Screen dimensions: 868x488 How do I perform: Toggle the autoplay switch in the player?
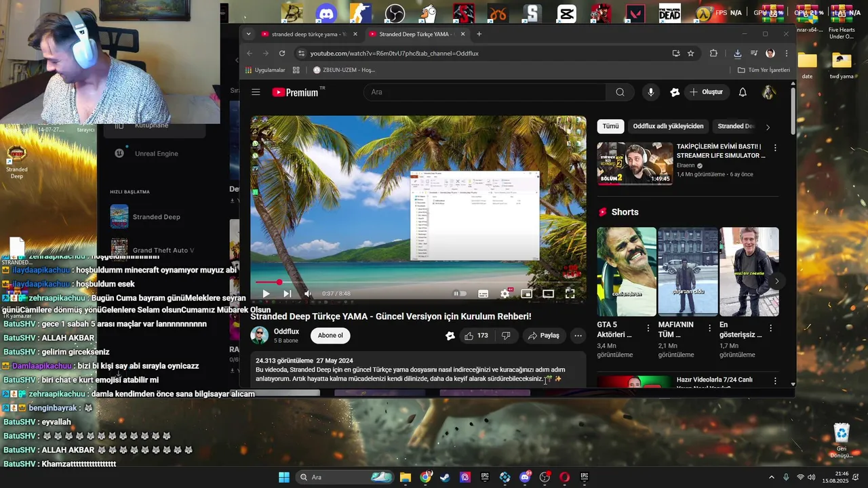point(460,293)
